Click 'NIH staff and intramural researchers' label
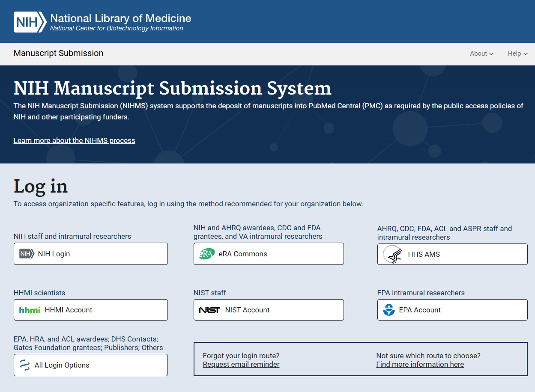This screenshot has height=392, width=535. [x=72, y=236]
